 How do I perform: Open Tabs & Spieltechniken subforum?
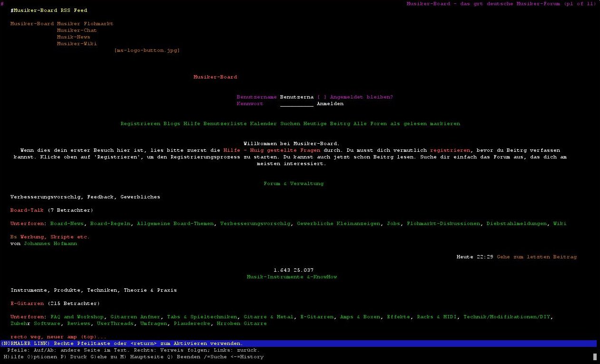[x=202, y=317]
